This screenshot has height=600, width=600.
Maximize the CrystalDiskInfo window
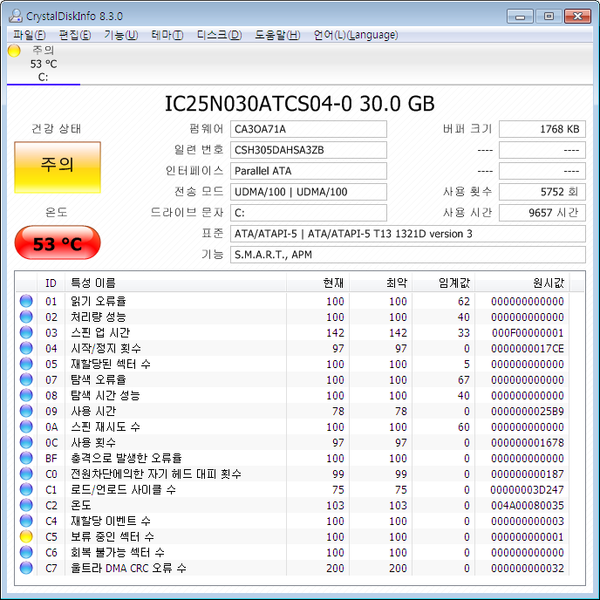click(x=549, y=16)
